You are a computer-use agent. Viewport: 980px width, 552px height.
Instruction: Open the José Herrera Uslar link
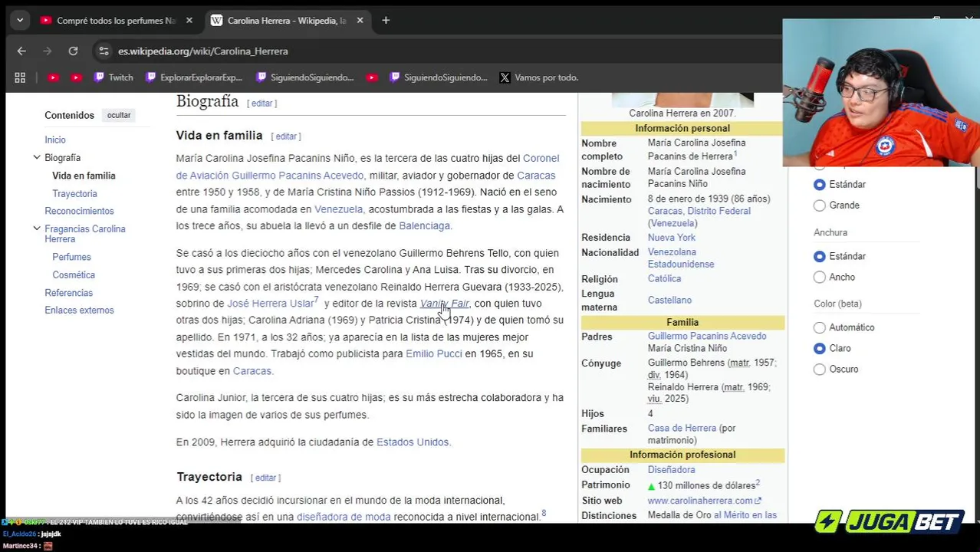(x=270, y=304)
